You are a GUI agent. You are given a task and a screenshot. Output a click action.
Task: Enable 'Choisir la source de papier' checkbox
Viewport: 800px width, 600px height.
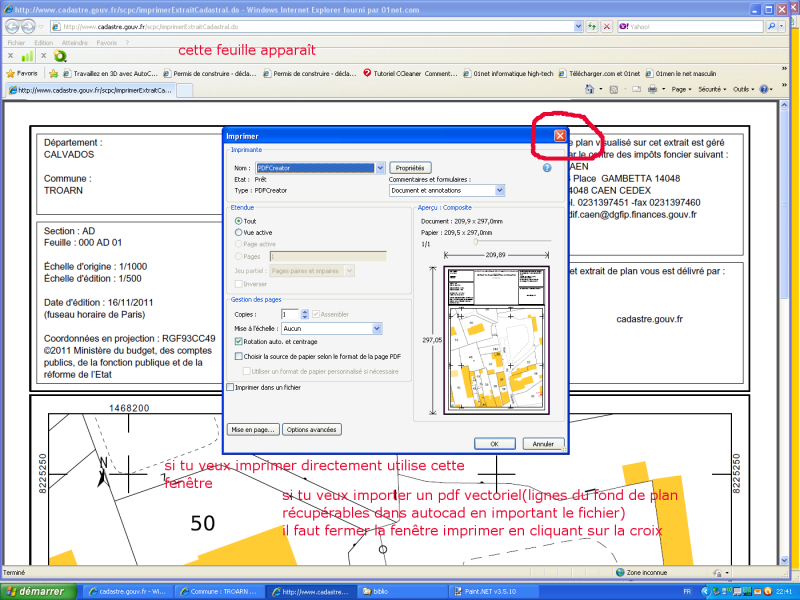tap(238, 356)
